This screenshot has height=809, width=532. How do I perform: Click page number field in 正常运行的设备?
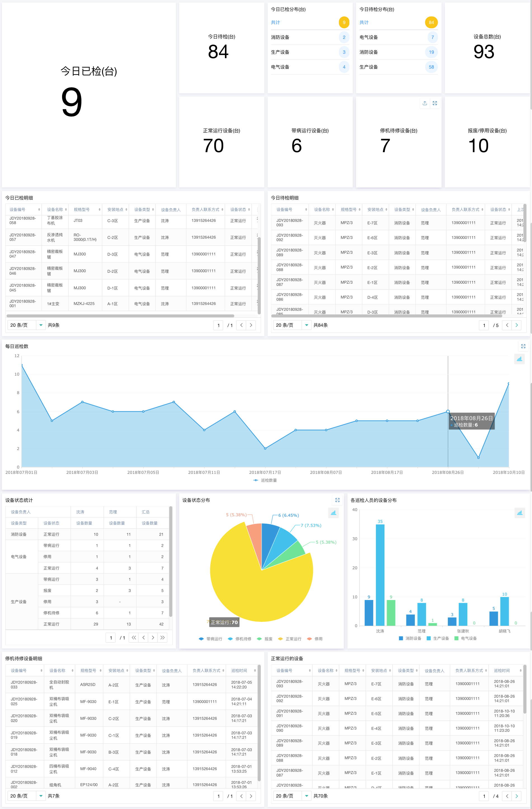tap(484, 796)
